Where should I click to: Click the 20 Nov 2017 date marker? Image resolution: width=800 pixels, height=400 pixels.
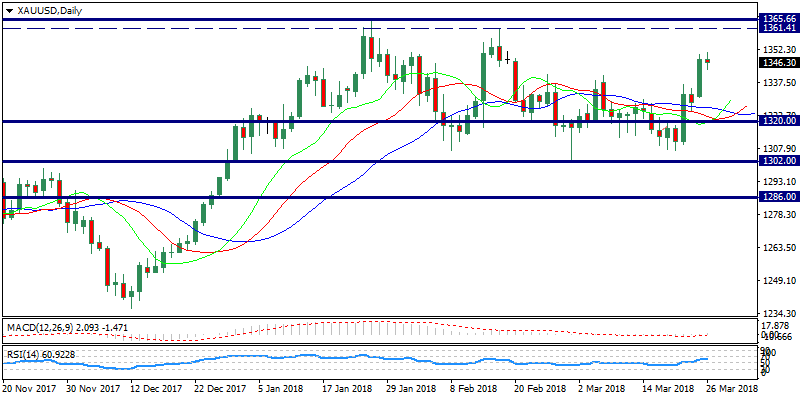(x=28, y=388)
